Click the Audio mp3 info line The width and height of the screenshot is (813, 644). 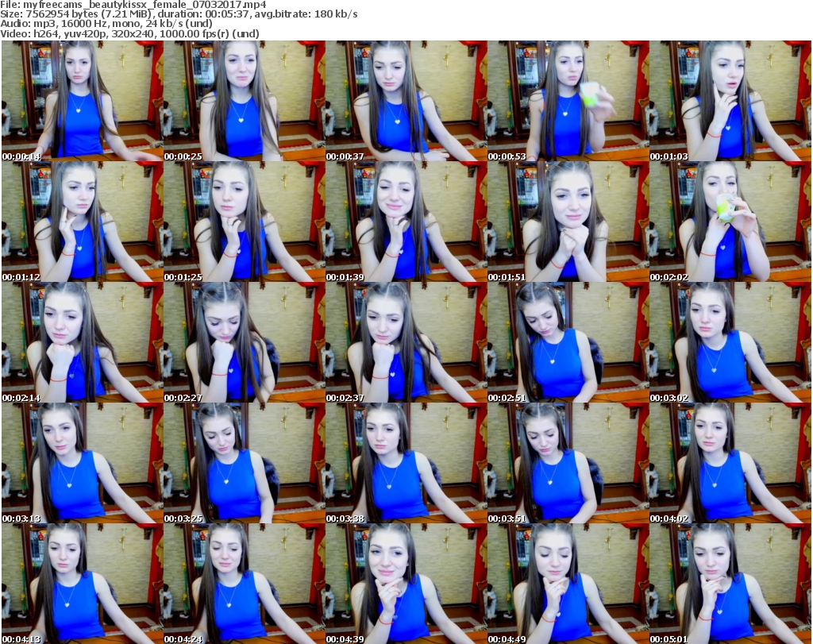point(106,24)
